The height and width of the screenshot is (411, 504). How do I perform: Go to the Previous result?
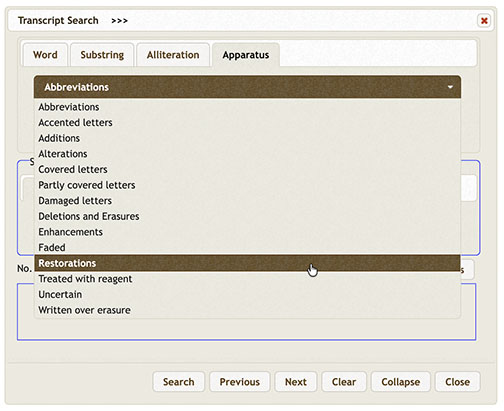click(239, 382)
